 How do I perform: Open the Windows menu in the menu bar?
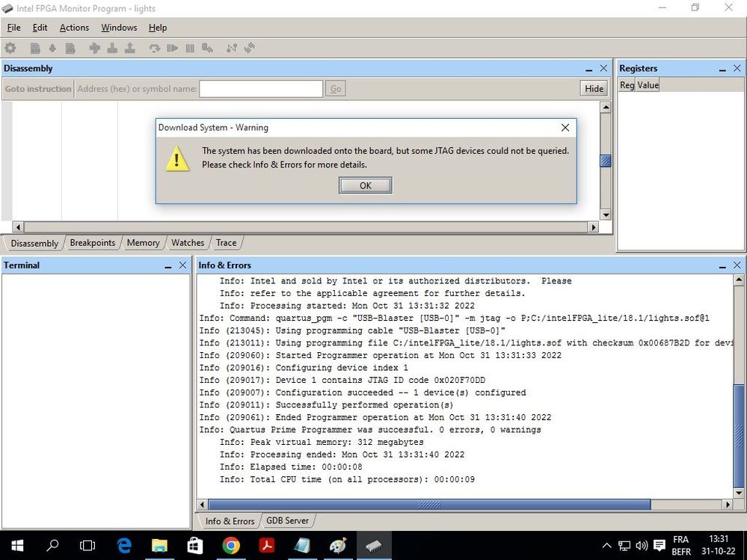[119, 28]
